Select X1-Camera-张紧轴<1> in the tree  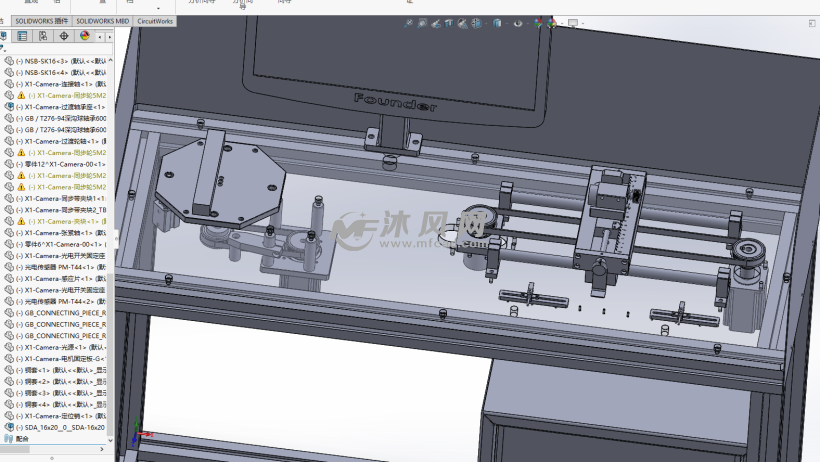(61, 233)
